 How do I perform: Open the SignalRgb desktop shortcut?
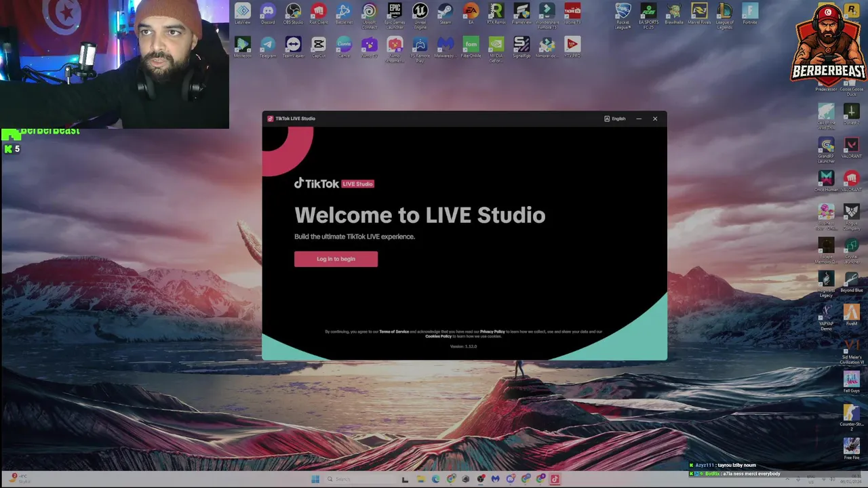[x=521, y=47]
